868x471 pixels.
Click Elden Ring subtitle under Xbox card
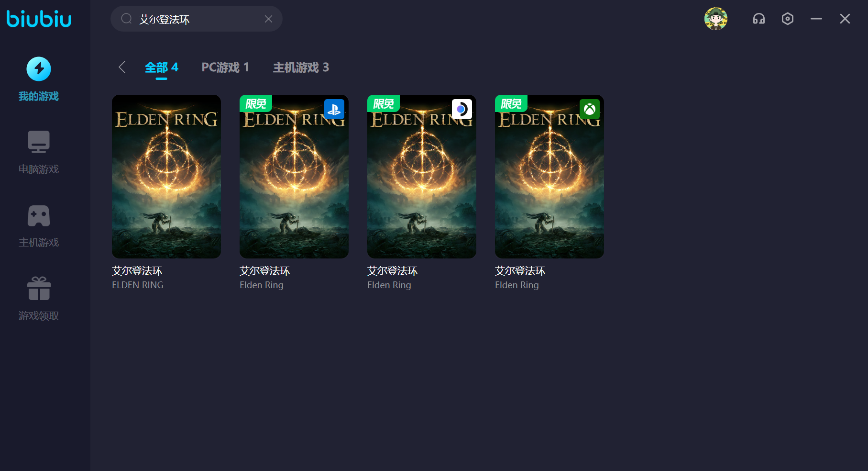[517, 285]
